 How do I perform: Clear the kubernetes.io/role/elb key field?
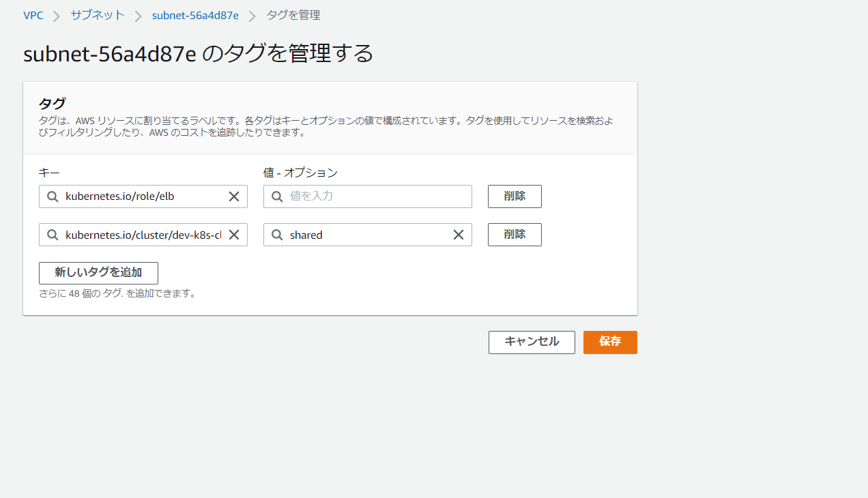point(233,196)
